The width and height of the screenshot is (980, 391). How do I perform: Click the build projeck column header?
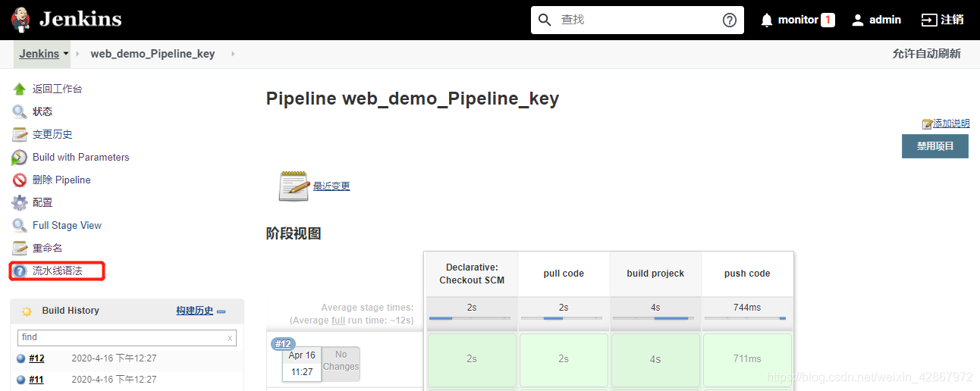coord(655,274)
